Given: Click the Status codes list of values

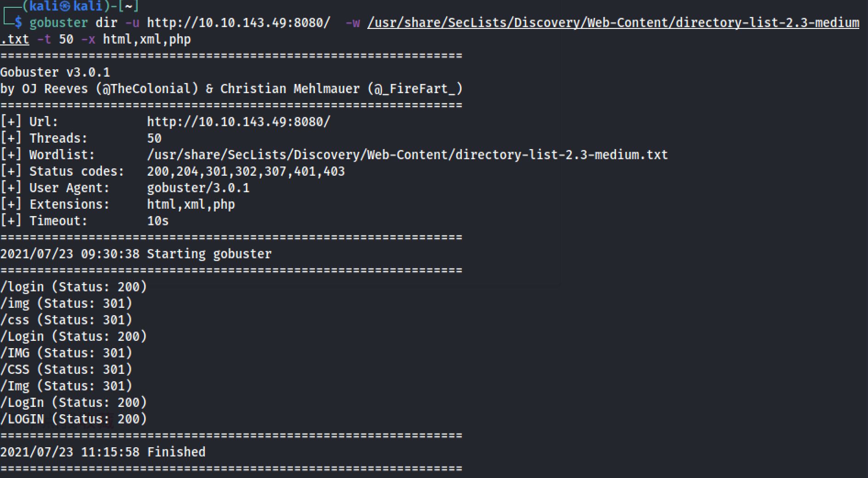Looking at the screenshot, I should [246, 172].
